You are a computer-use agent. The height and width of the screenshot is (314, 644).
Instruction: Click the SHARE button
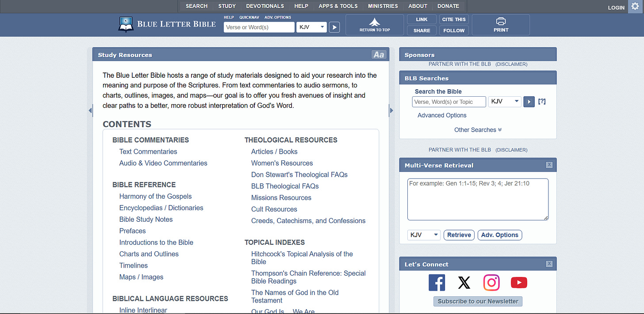422,30
